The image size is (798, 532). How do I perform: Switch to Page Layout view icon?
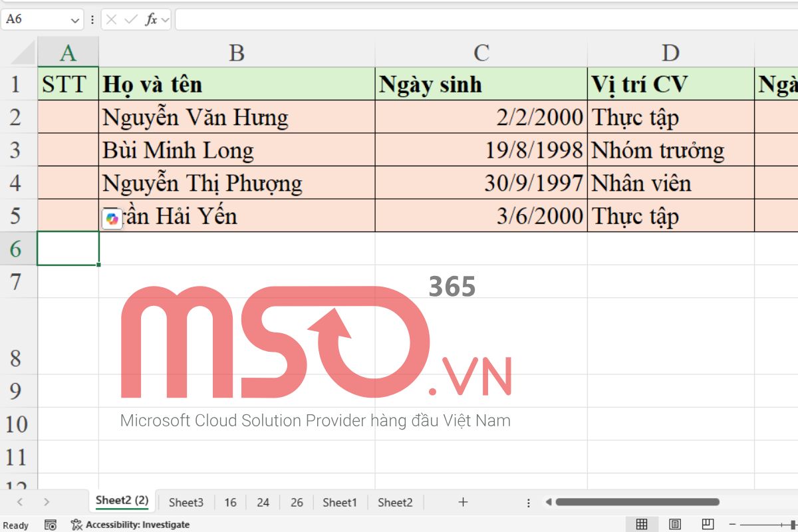(675, 525)
